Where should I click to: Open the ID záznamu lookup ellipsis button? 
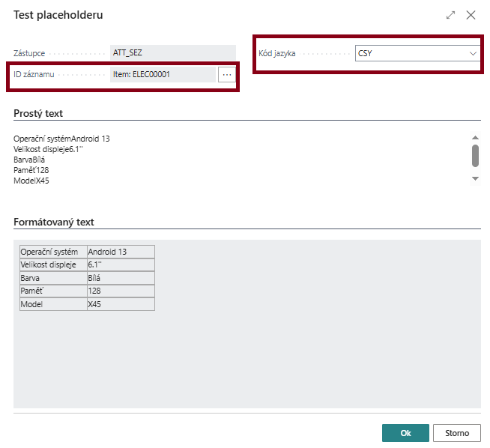pos(227,74)
